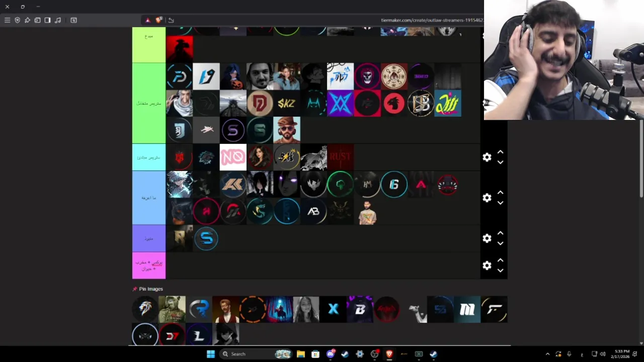Open OBS Studio from taskbar
The image size is (644, 362).
374,354
